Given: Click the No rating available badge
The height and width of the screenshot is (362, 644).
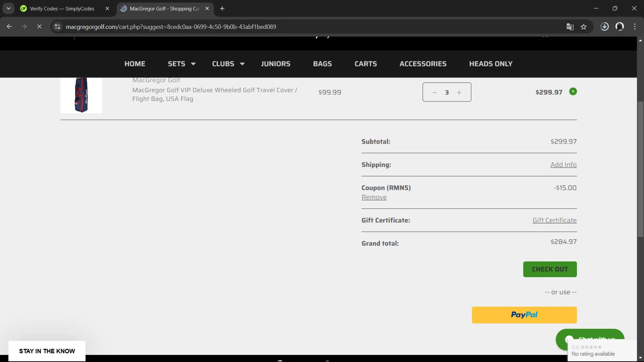Looking at the screenshot, I should point(602,350).
